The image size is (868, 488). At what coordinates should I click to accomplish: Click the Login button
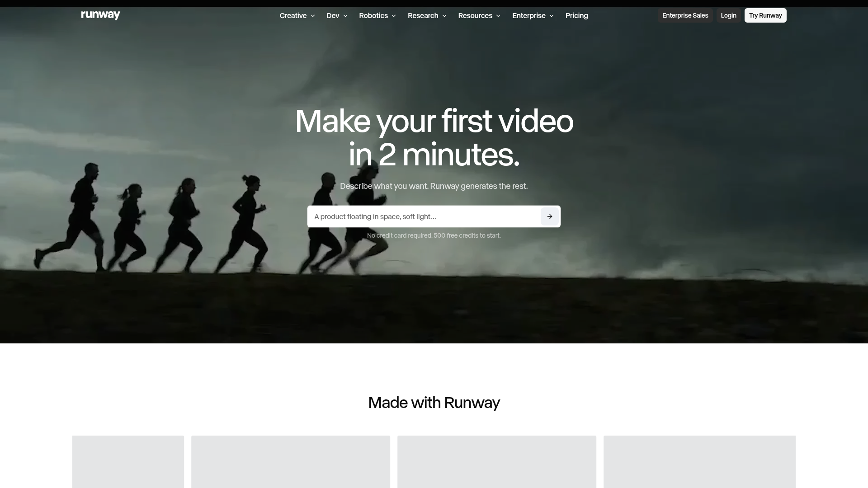tap(728, 15)
